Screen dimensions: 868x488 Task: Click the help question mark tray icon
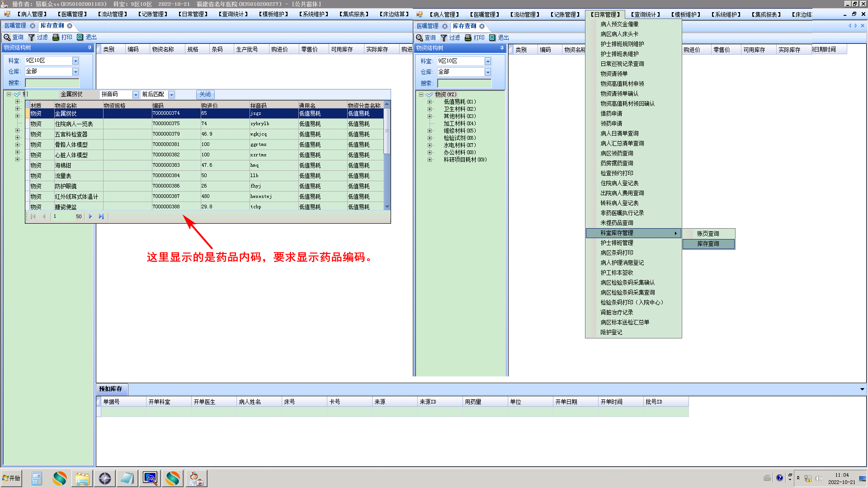[x=779, y=478]
